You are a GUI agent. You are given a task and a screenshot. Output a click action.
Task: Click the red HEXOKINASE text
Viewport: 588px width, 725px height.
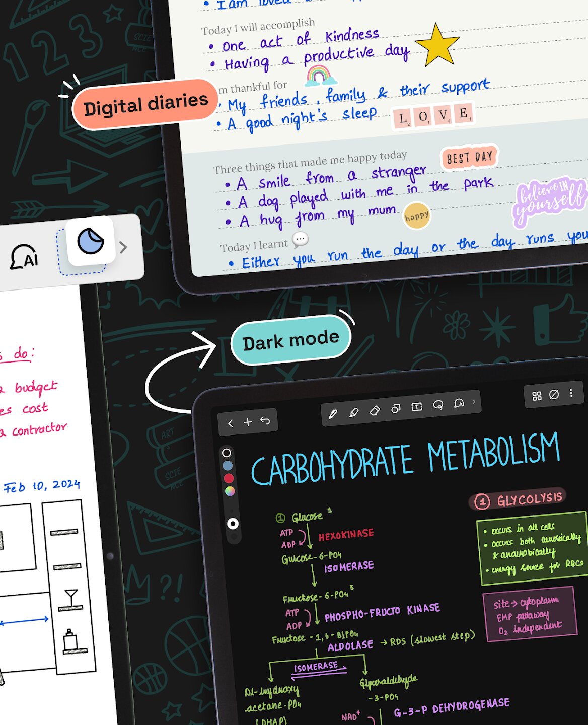tap(346, 535)
